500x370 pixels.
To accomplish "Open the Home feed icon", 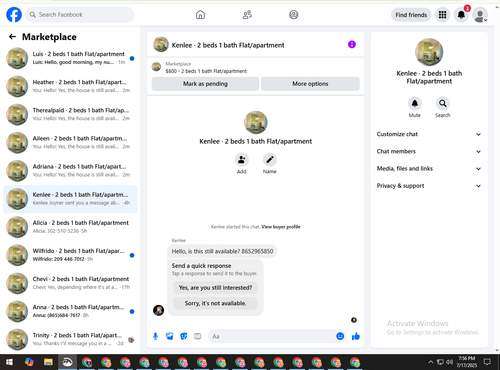I will point(200,15).
